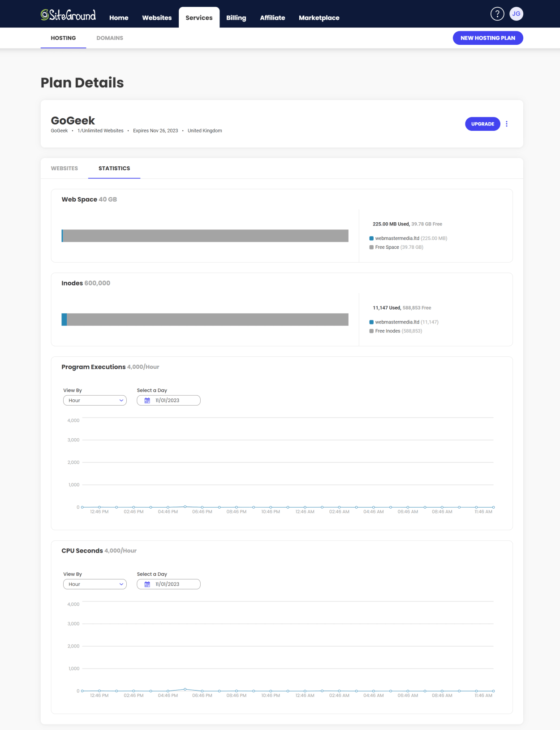Image resolution: width=560 pixels, height=730 pixels.
Task: Click gray Free Inodes legend square
Action: point(371,331)
